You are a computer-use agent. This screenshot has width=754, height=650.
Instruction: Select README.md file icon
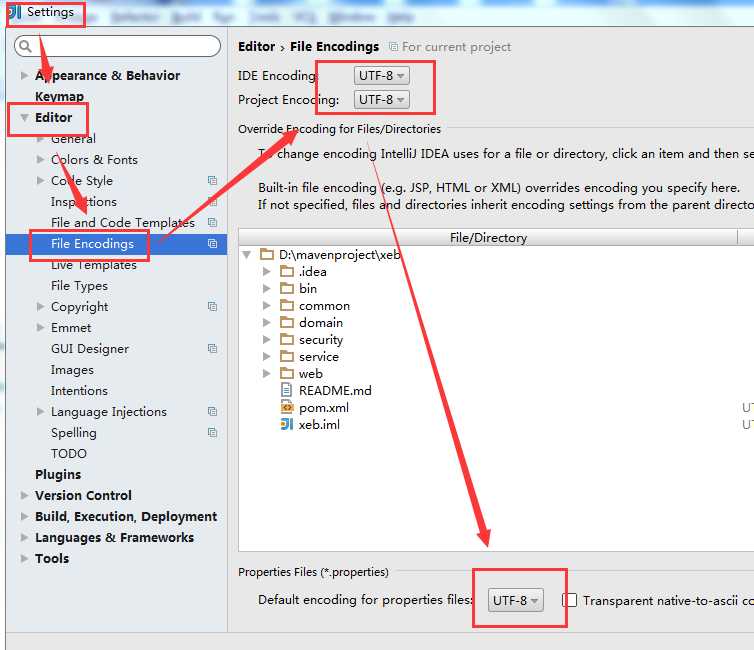coord(287,390)
